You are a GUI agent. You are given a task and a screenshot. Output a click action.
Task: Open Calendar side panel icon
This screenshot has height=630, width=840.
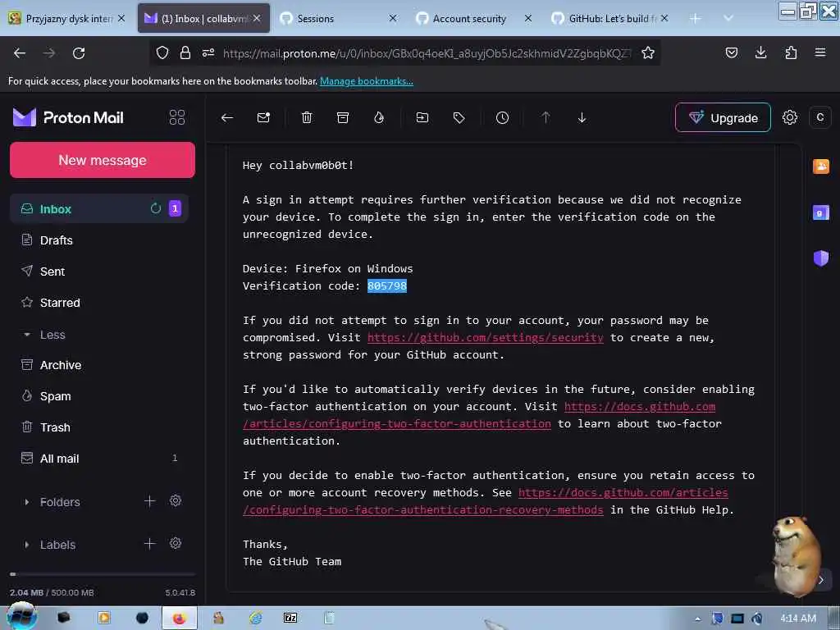point(820,212)
